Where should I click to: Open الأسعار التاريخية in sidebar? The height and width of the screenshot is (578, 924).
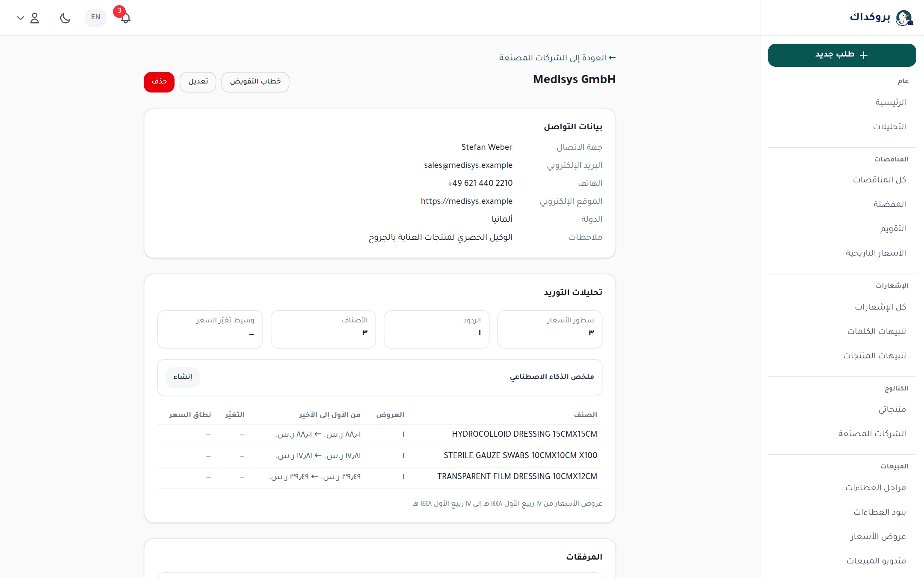click(x=876, y=253)
